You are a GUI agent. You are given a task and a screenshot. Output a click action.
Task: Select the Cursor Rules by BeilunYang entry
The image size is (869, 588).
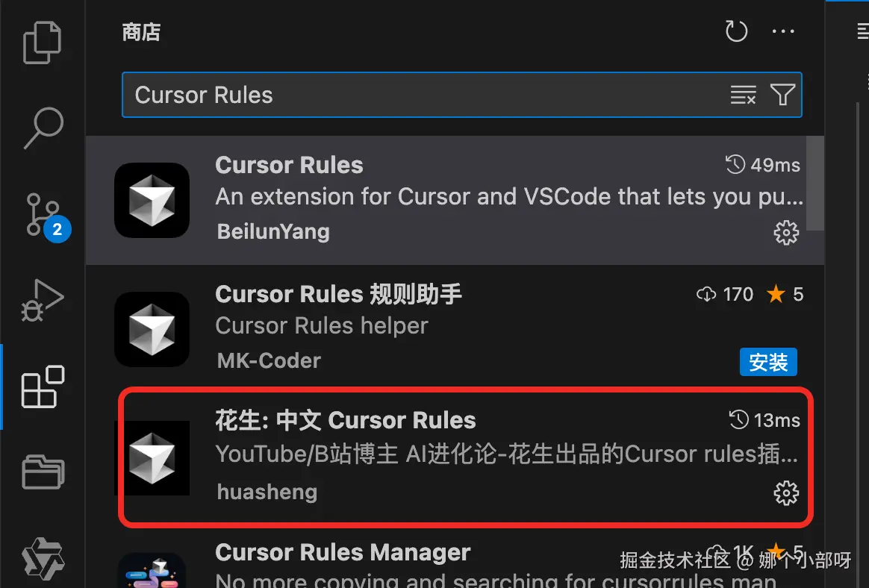(x=455, y=200)
